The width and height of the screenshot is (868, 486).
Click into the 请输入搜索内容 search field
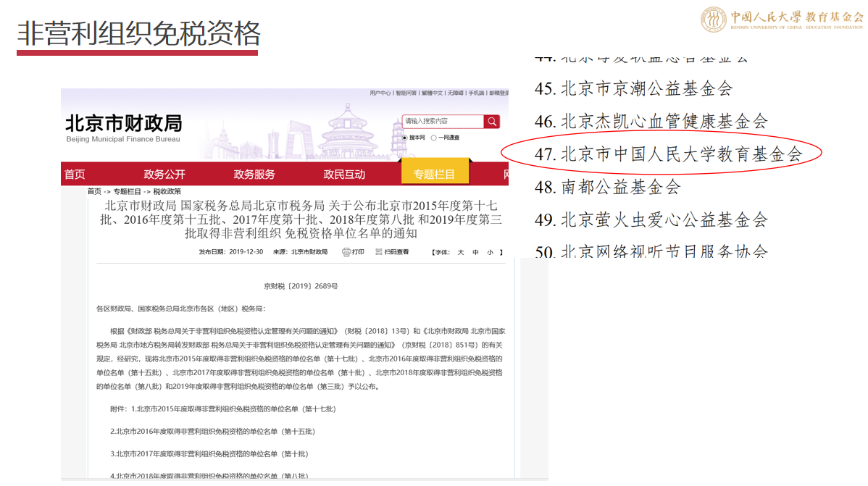click(x=442, y=121)
